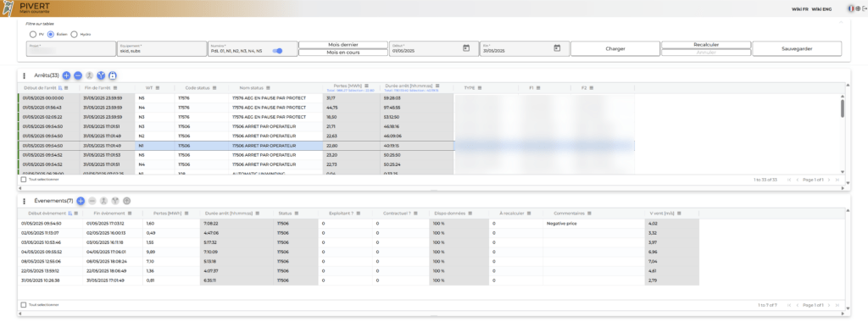This screenshot has height=322, width=868.
Task: Open column menu for Nom status header
Action: (268, 87)
